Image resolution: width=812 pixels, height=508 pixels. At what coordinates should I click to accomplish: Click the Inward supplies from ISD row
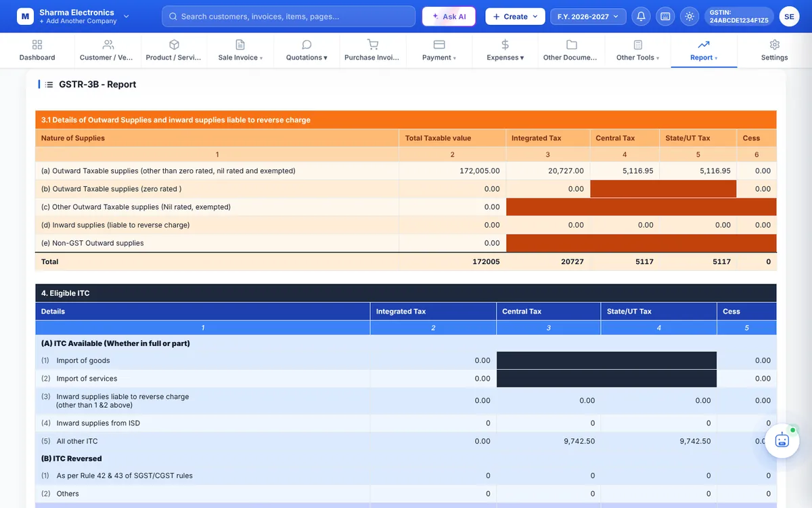[406, 423]
